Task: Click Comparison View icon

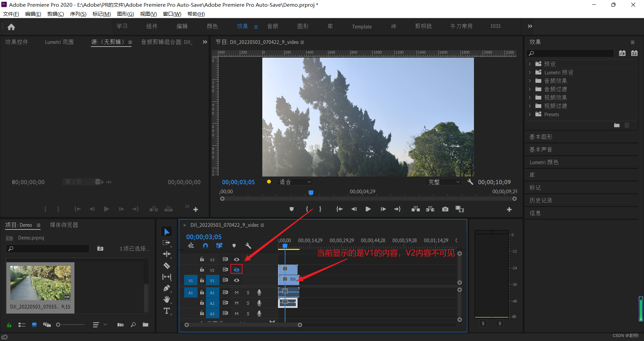Action: [x=460, y=209]
